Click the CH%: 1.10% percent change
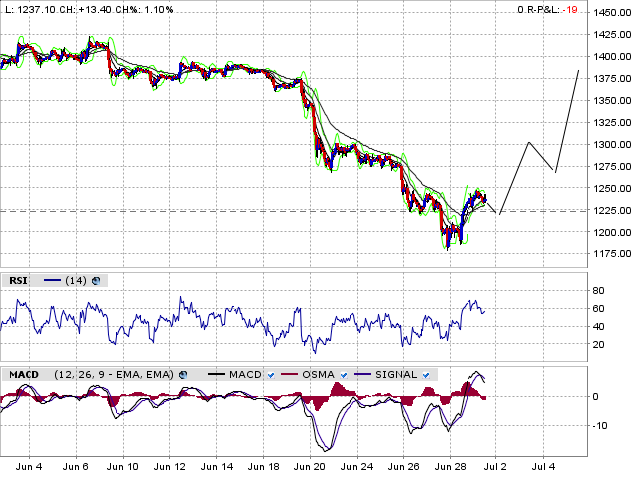The height and width of the screenshot is (480, 640). coord(144,9)
